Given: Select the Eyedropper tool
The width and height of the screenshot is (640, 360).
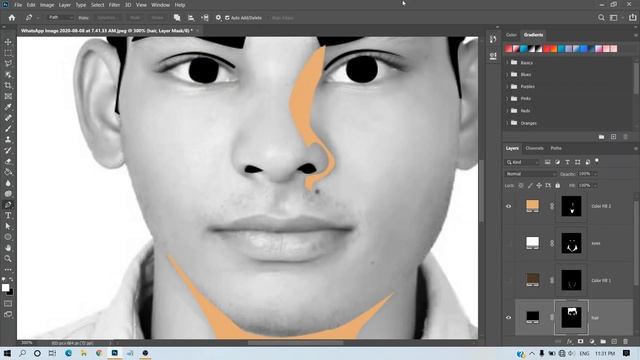Looking at the screenshot, I should coord(8,107).
